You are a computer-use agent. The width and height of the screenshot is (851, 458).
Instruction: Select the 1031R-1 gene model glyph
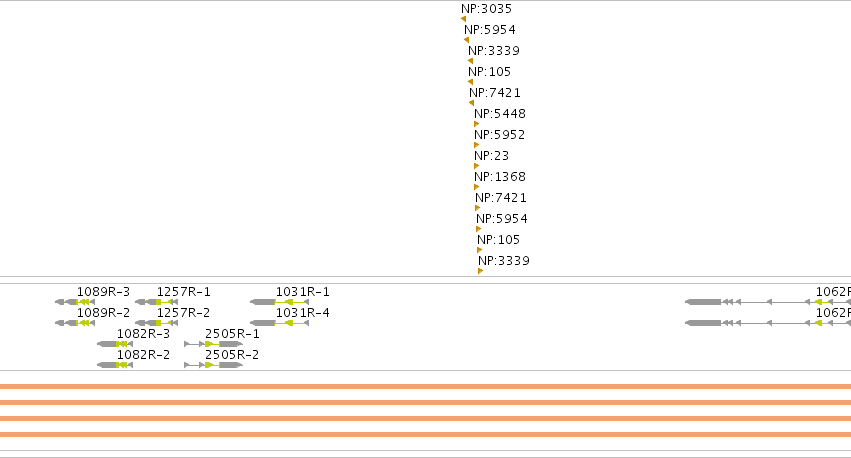pos(280,302)
